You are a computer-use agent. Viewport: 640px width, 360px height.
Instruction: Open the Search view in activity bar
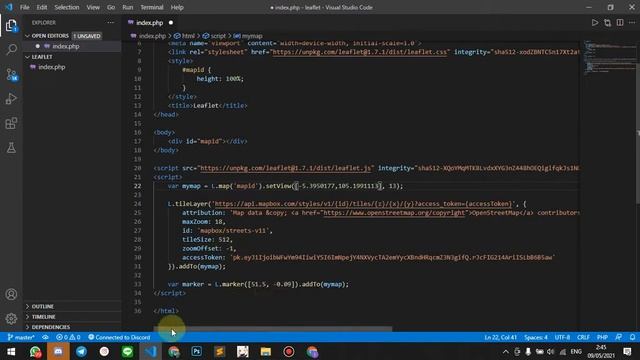(11, 50)
